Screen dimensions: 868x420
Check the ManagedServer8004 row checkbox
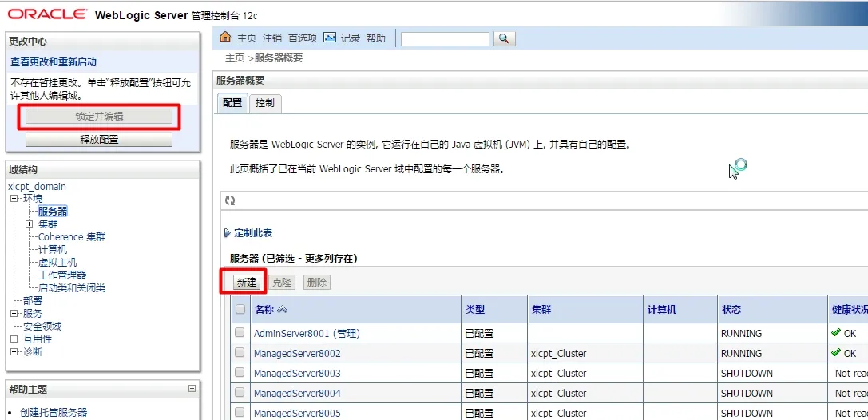click(x=239, y=392)
